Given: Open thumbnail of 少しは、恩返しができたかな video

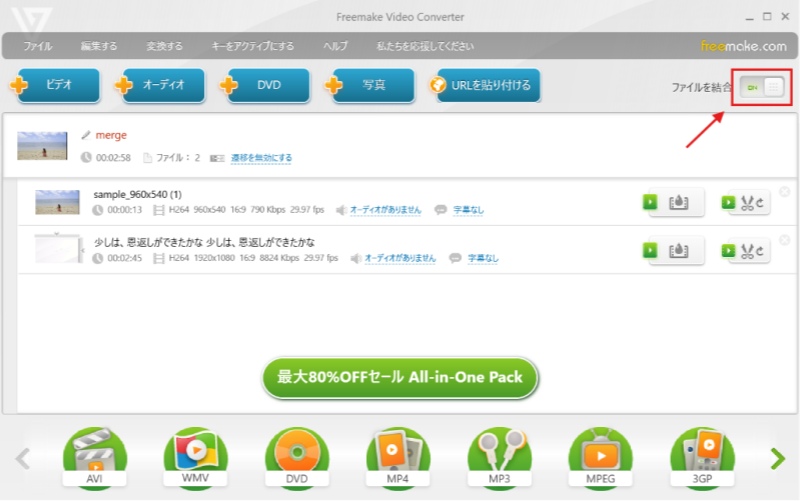Looking at the screenshot, I should (x=57, y=249).
